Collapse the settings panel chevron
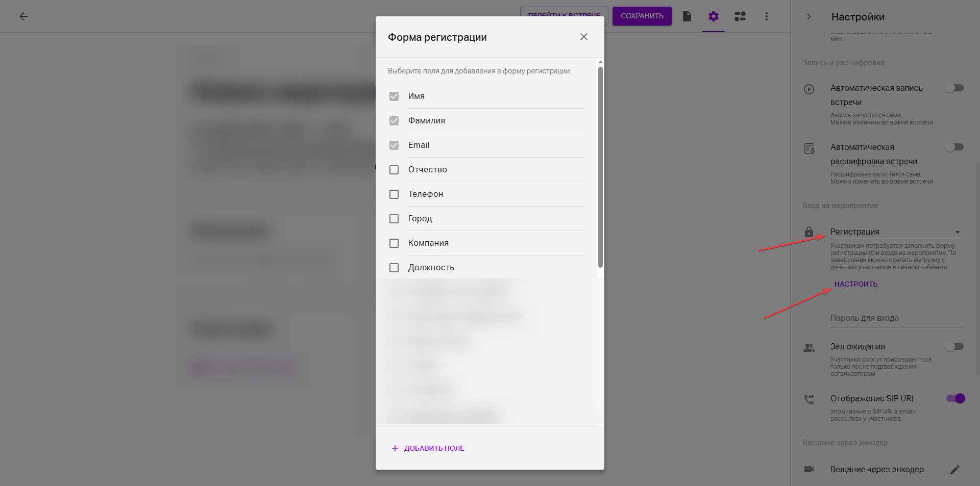The width and height of the screenshot is (980, 486). point(809,16)
